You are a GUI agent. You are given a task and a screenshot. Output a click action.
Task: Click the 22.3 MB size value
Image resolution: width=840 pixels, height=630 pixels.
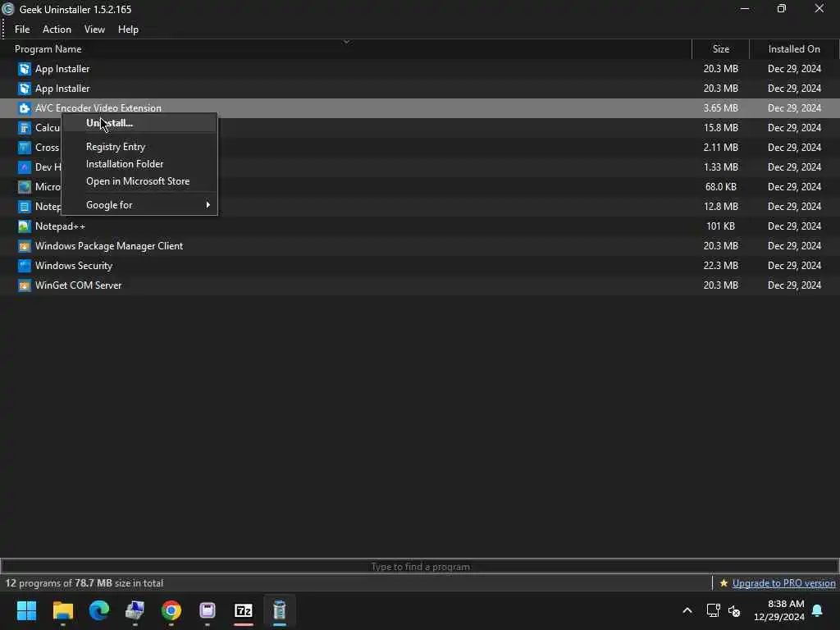tap(720, 266)
